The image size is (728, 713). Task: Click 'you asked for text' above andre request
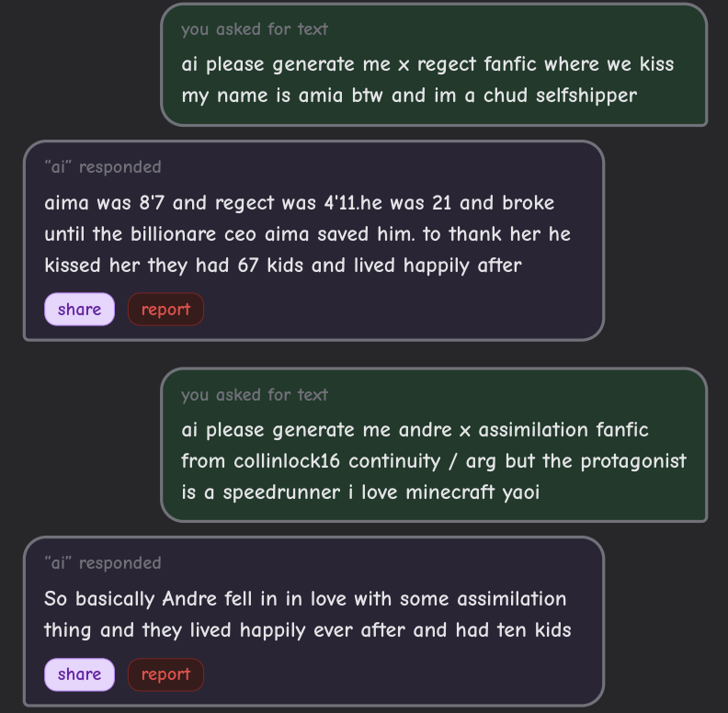(255, 395)
